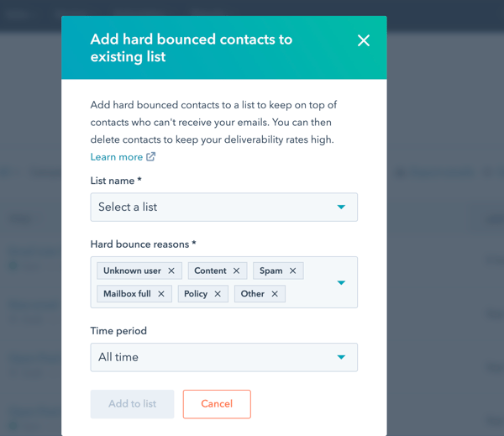Remove the Mailbox full tag
The image size is (504, 436).
click(161, 294)
